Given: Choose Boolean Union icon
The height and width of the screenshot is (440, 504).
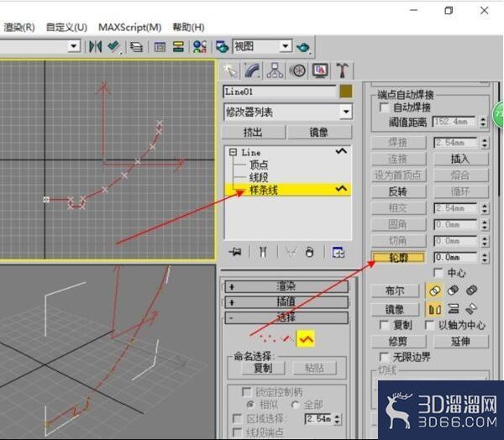Looking at the screenshot, I should (x=434, y=291).
